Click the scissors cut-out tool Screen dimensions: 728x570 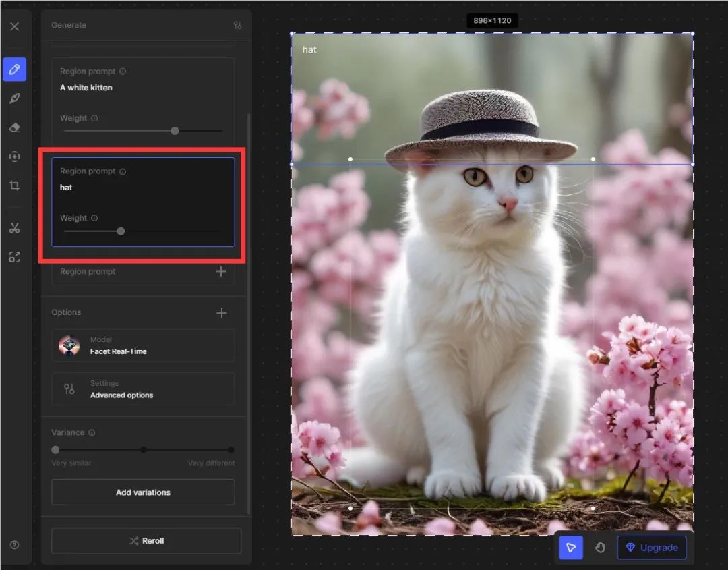[x=14, y=228]
